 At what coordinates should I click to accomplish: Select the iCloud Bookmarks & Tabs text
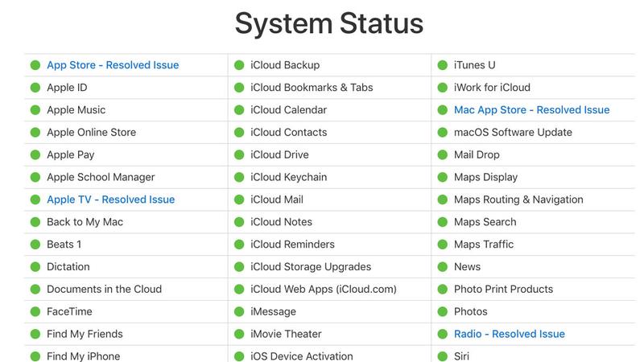point(312,88)
